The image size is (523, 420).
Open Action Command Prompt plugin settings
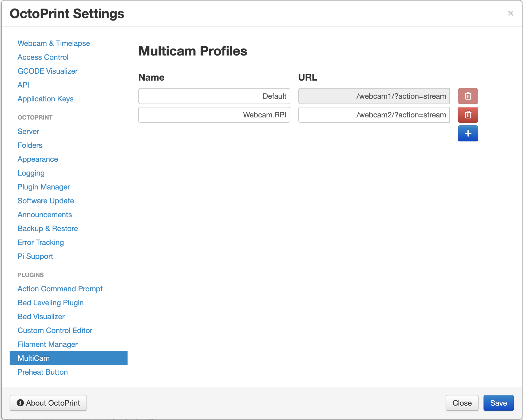click(60, 289)
